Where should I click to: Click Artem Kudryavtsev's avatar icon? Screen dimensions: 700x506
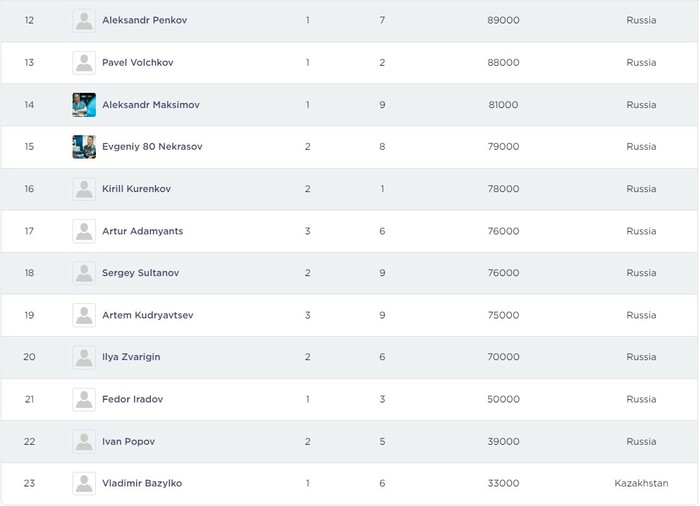tap(84, 315)
